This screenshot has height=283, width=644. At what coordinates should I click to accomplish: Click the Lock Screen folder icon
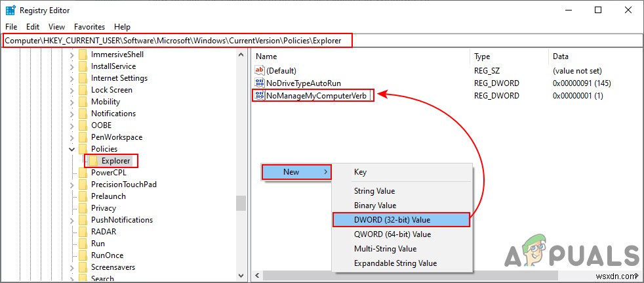[83, 90]
